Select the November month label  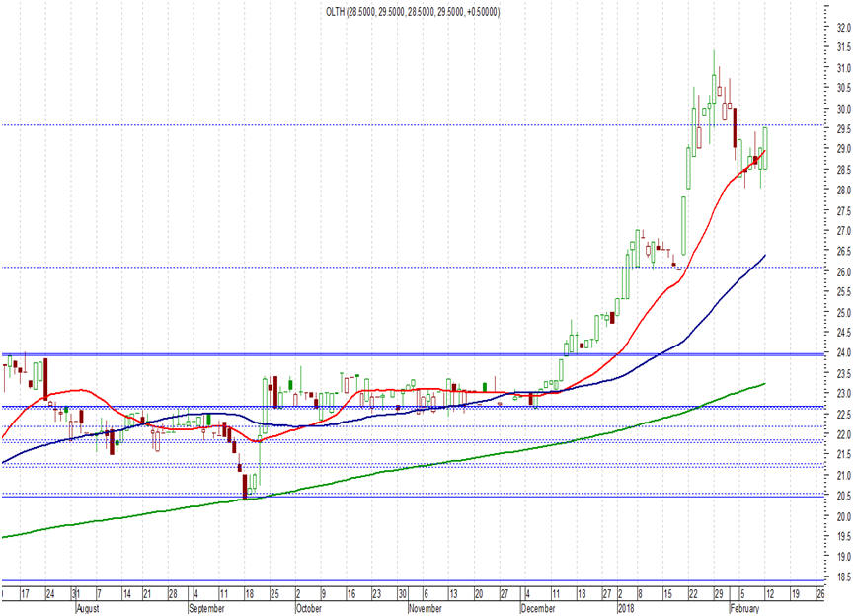(426, 608)
